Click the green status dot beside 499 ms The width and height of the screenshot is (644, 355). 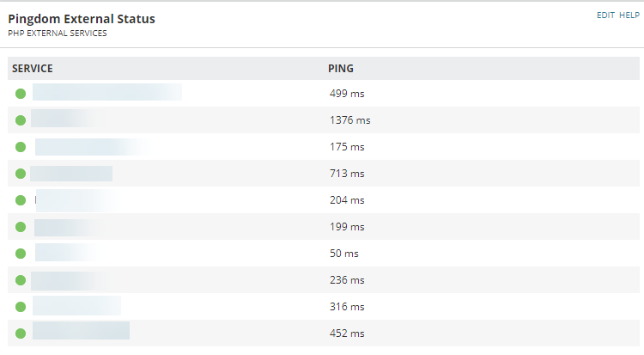click(x=21, y=94)
